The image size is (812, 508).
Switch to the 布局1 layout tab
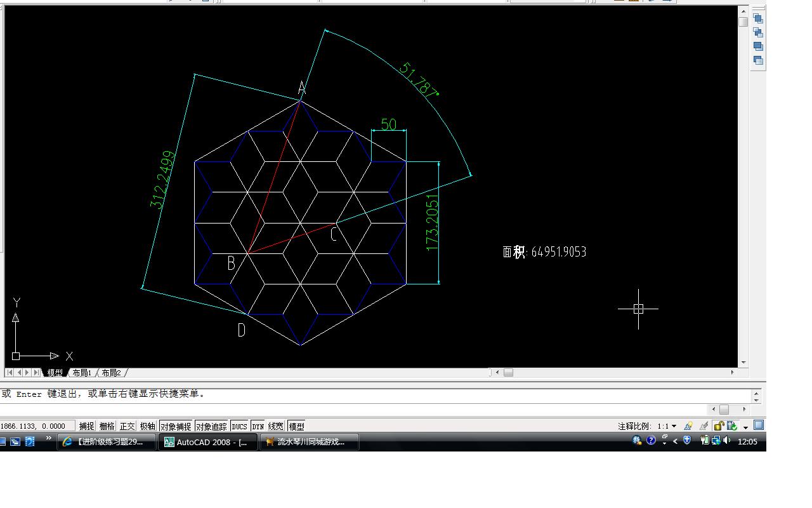coord(82,373)
